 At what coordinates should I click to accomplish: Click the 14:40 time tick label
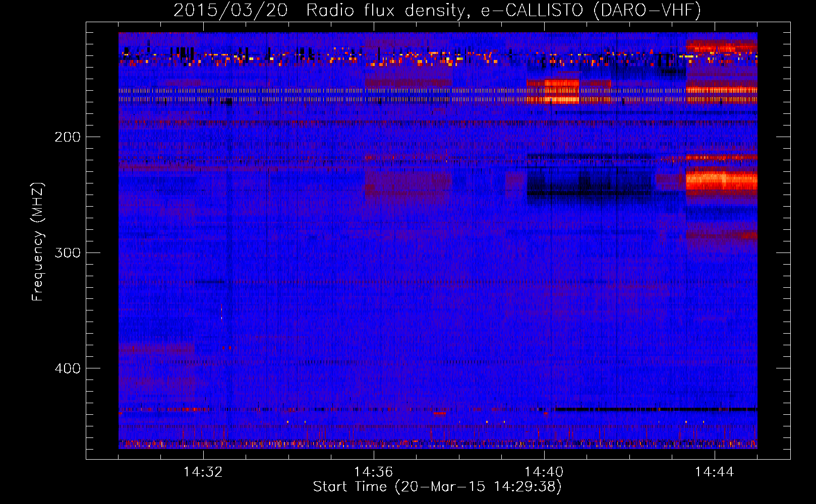tap(544, 472)
